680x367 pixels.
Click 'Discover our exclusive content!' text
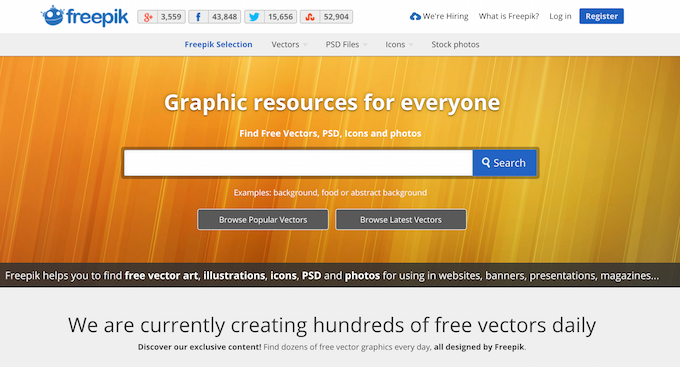(199, 347)
